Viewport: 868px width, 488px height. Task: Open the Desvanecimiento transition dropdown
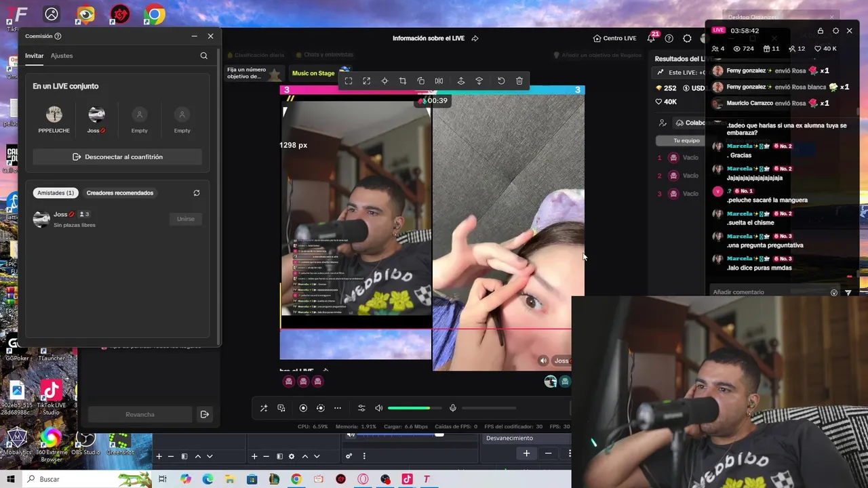(527, 438)
